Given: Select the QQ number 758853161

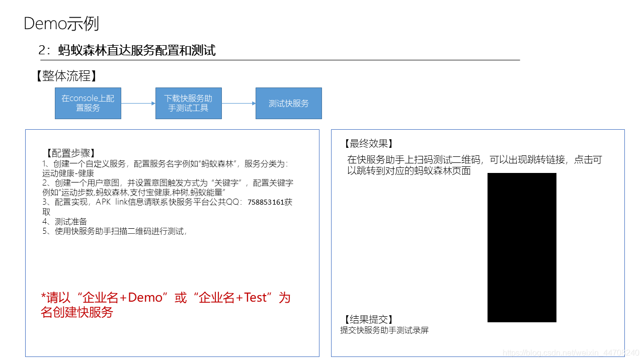Looking at the screenshot, I should click(266, 203).
